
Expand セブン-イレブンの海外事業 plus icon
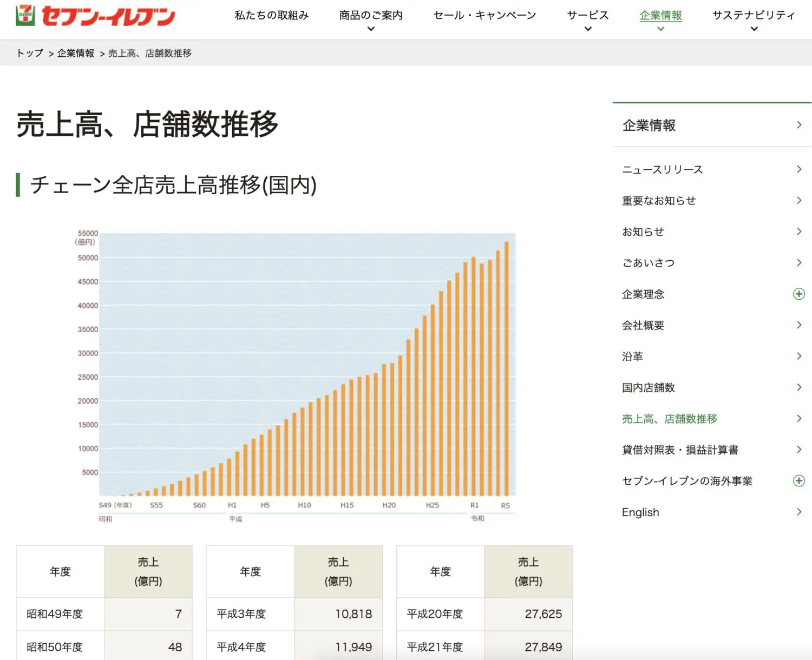(798, 481)
